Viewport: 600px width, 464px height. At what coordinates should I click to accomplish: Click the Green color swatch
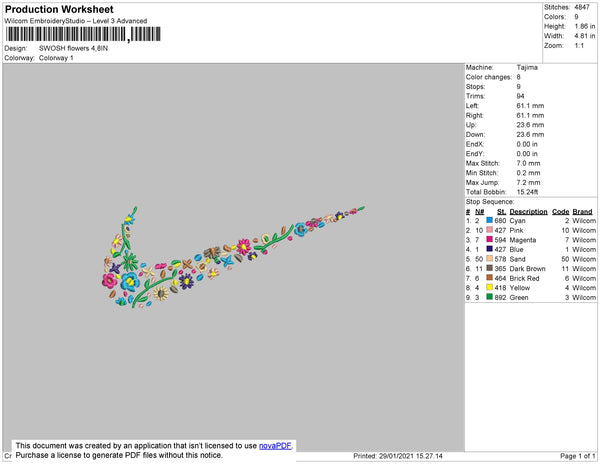point(489,297)
